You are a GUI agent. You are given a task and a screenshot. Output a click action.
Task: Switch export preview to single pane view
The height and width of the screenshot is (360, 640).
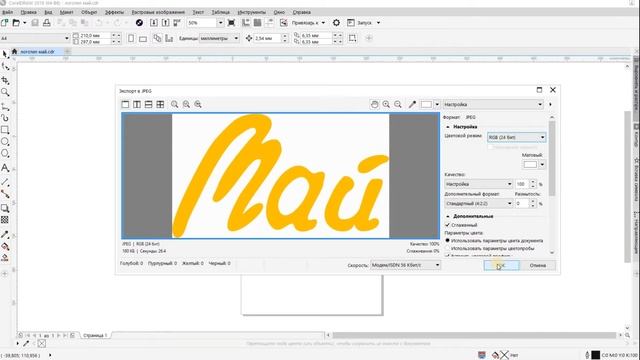pos(125,104)
